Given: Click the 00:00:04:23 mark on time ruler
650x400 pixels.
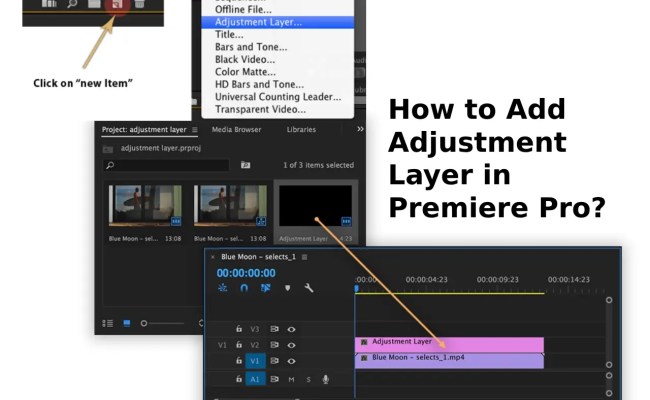Looking at the screenshot, I should point(427,279).
